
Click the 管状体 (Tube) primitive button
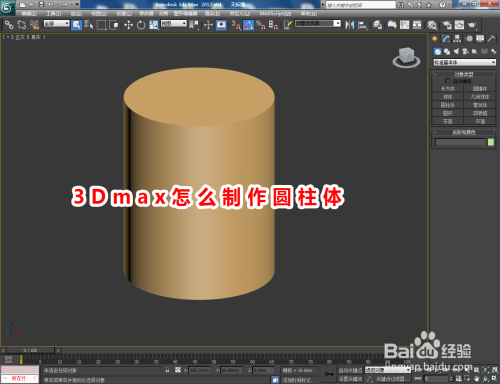pyautogui.click(x=480, y=105)
